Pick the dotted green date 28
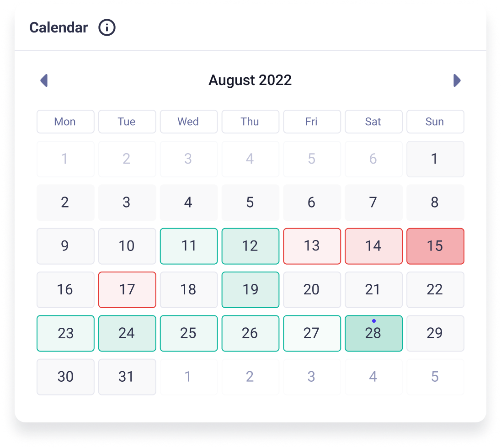 (373, 333)
